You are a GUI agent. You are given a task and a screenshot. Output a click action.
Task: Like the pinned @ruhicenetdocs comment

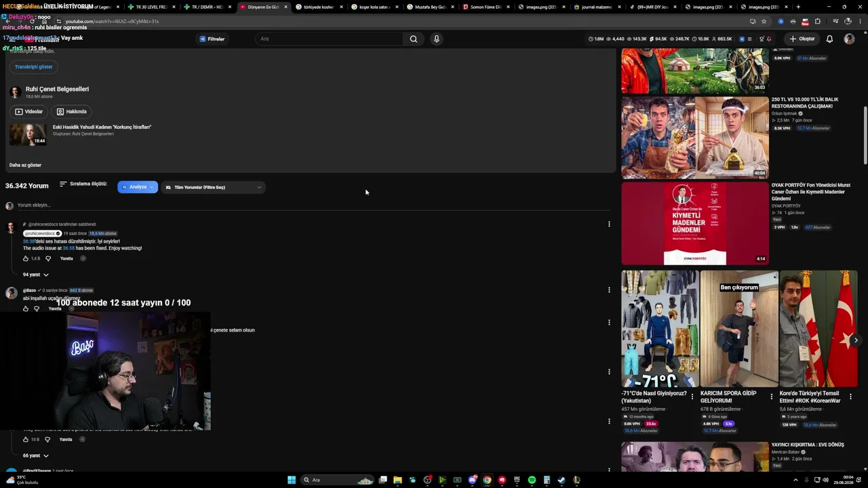[26, 258]
